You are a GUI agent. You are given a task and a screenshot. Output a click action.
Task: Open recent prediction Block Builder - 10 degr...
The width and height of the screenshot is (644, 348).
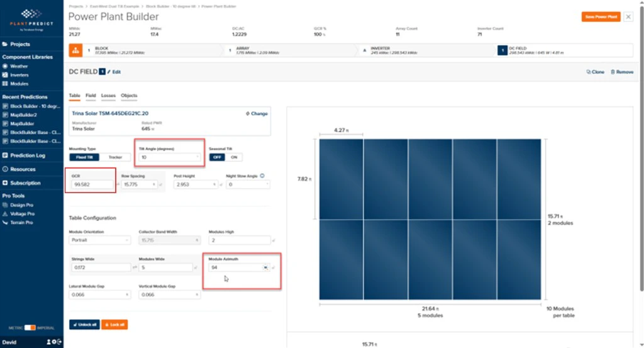(31, 106)
